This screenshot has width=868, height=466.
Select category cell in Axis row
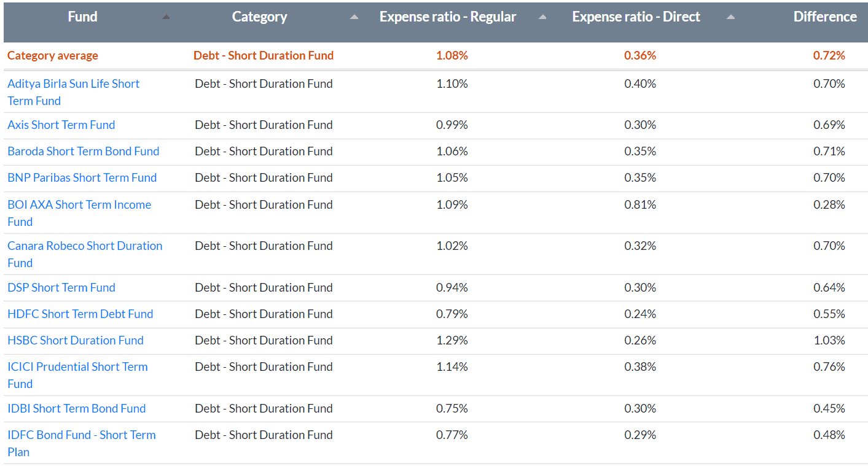(x=264, y=125)
